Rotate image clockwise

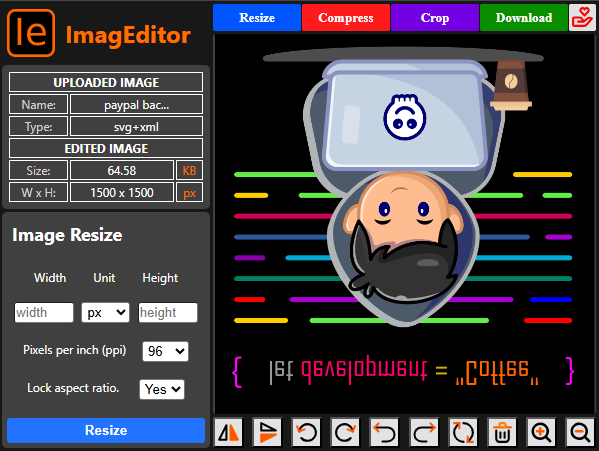pyautogui.click(x=345, y=432)
